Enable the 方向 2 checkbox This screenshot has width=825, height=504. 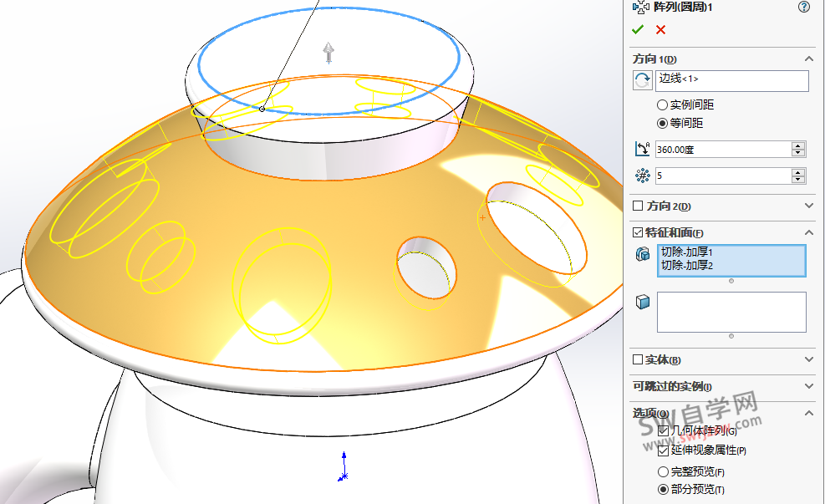click(639, 206)
